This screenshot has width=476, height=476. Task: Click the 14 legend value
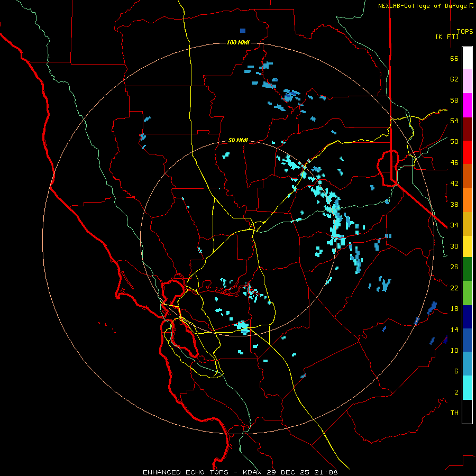[454, 329]
